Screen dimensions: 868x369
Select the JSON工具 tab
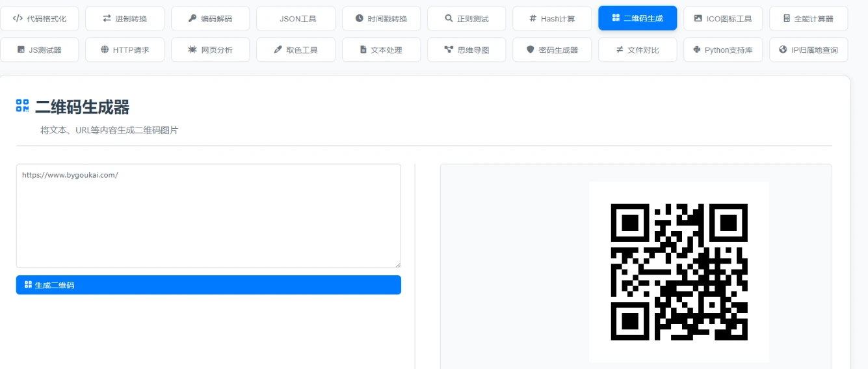(296, 19)
